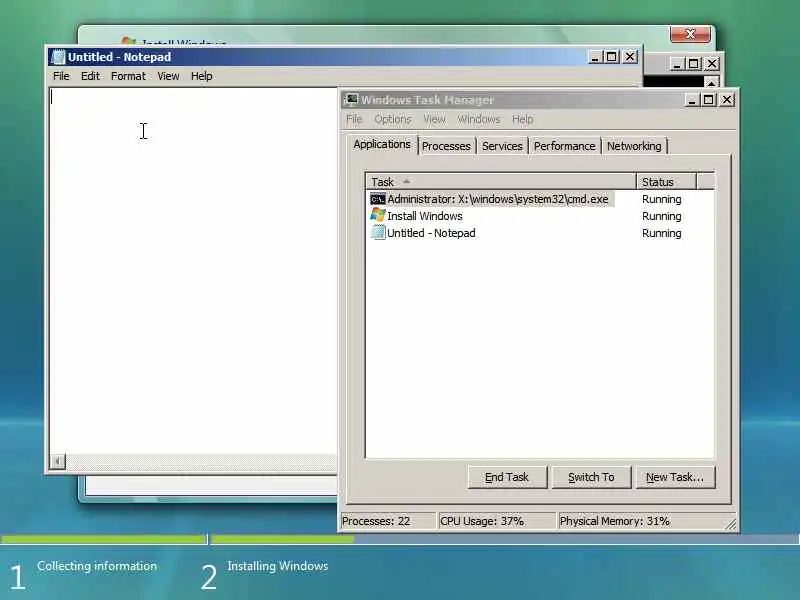This screenshot has height=600, width=800.
Task: Select the 'Install Windows' task row
Action: (x=540, y=216)
